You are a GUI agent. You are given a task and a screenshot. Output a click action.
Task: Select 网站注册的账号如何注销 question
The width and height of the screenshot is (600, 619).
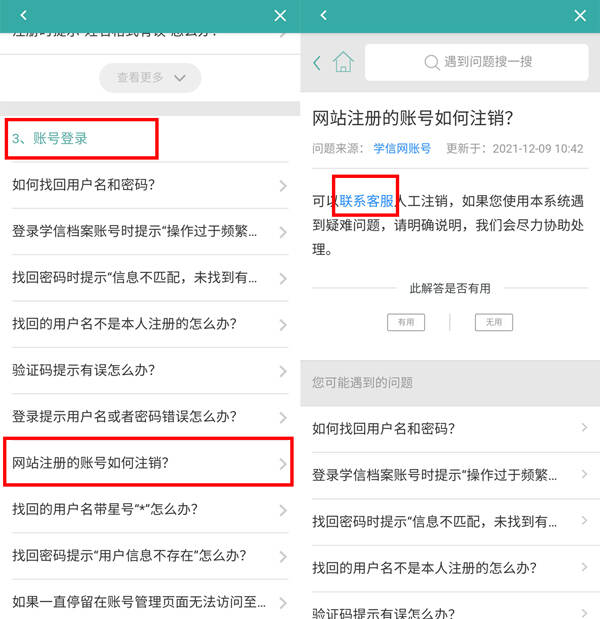(148, 462)
